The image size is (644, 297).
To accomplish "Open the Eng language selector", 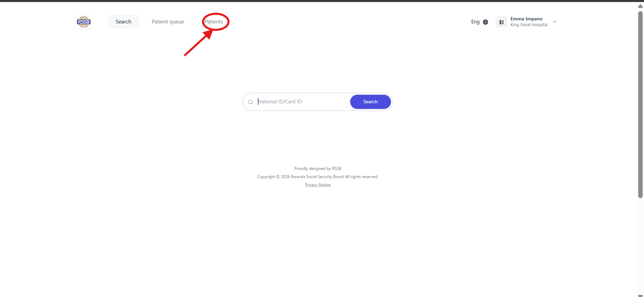I will (x=479, y=22).
